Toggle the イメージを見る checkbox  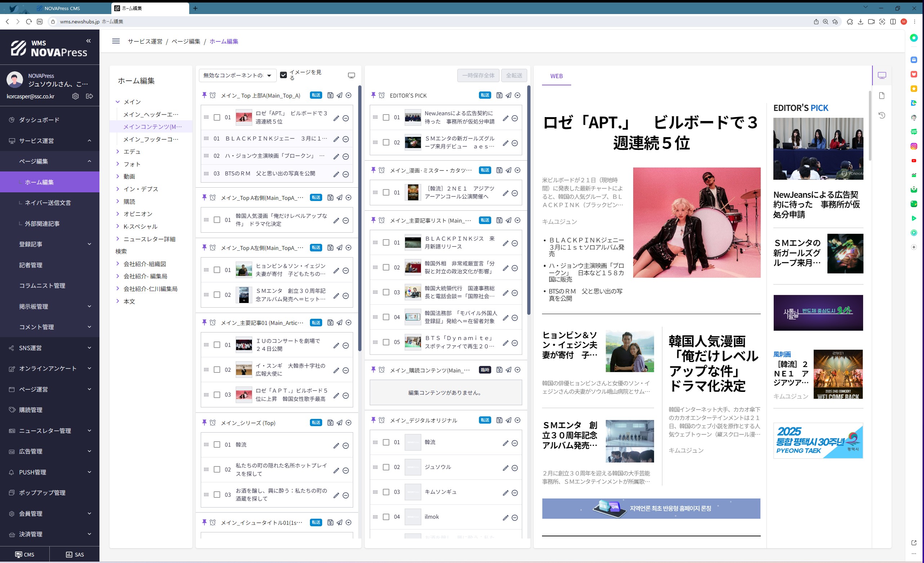coord(284,75)
